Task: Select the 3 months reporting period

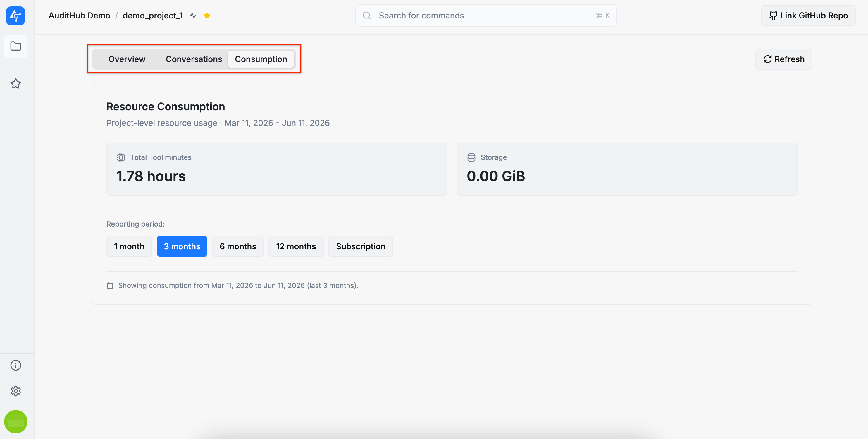Action: tap(182, 246)
